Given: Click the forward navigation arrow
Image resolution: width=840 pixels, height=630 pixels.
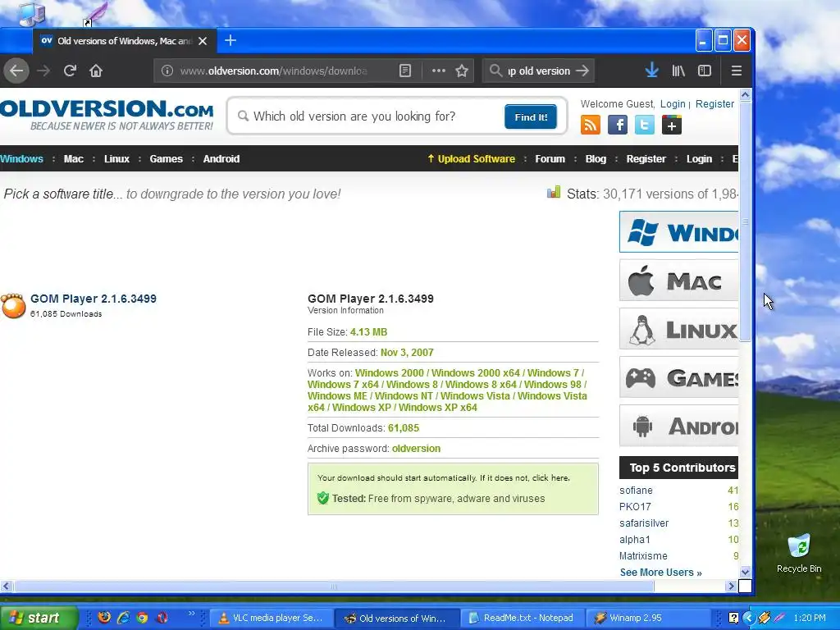Looking at the screenshot, I should 43,71.
